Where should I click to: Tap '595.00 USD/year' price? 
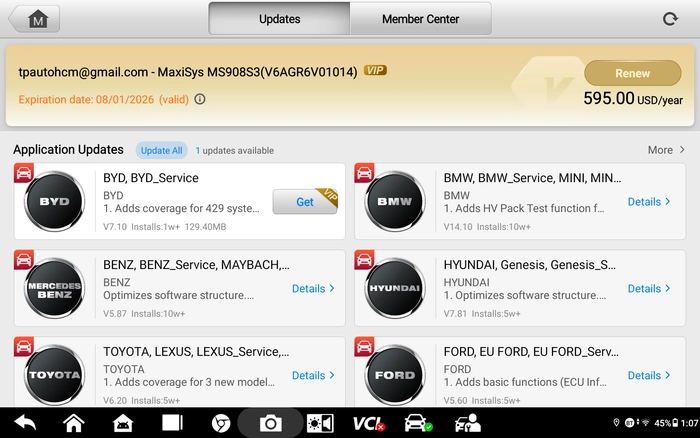[633, 98]
